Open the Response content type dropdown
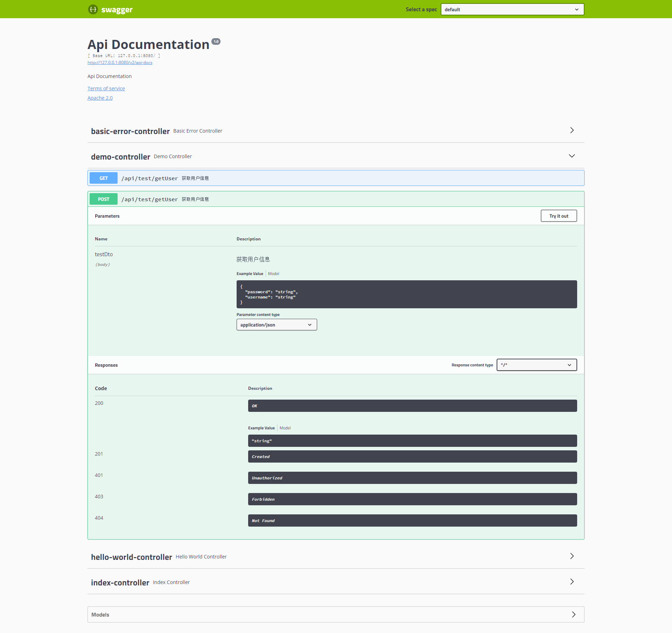672x633 pixels. click(x=536, y=365)
